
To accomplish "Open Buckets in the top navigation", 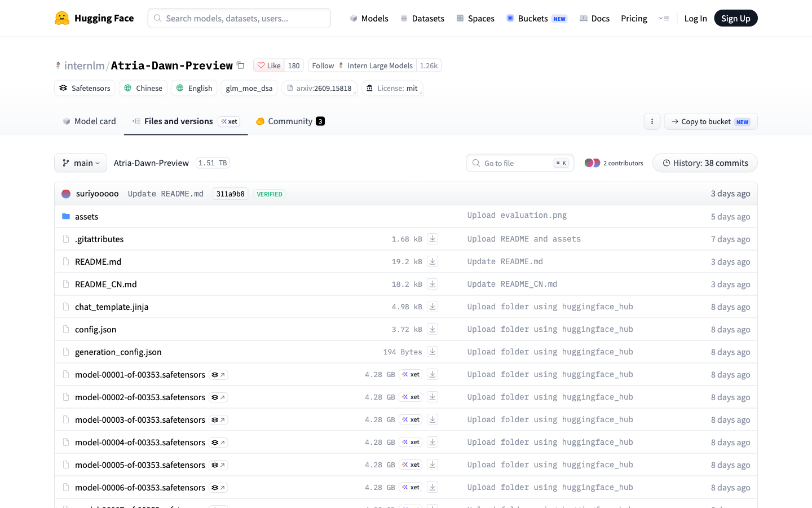I will (x=536, y=19).
